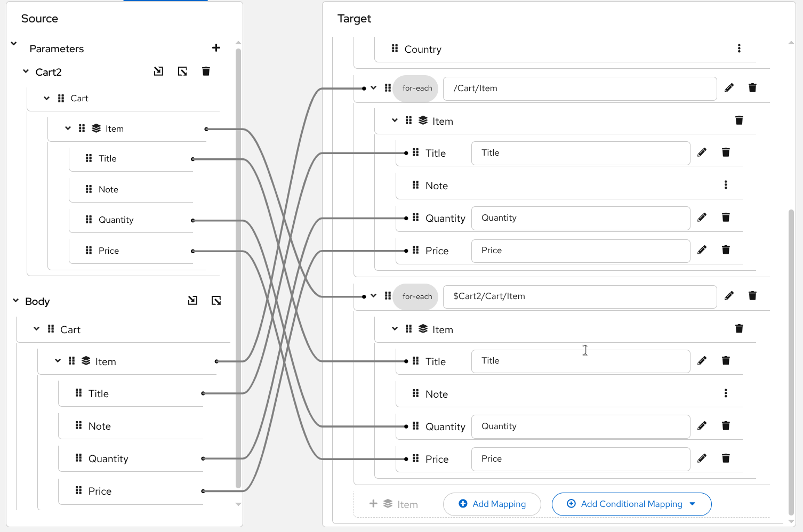Collapse the Parameters section
The height and width of the screenshot is (532, 803).
(x=14, y=44)
